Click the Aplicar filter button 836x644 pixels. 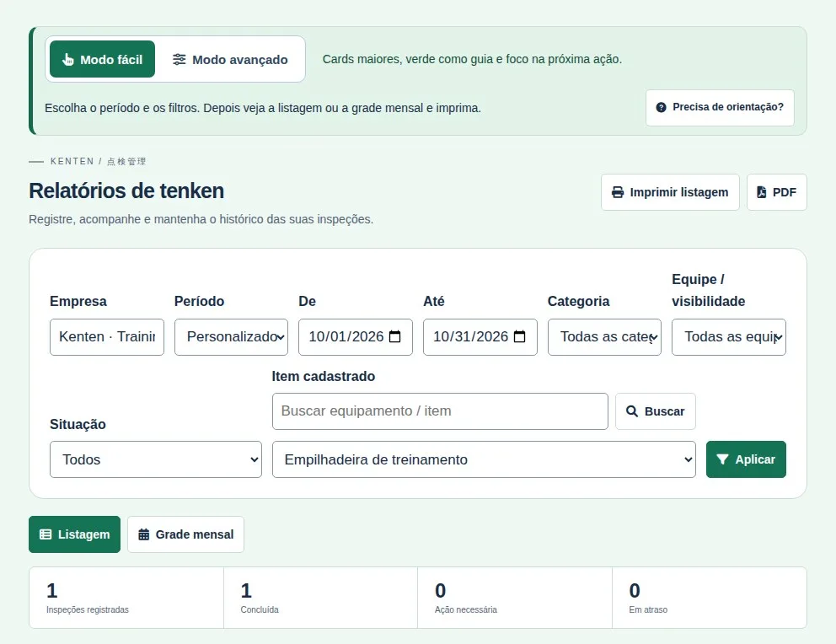(x=746, y=459)
